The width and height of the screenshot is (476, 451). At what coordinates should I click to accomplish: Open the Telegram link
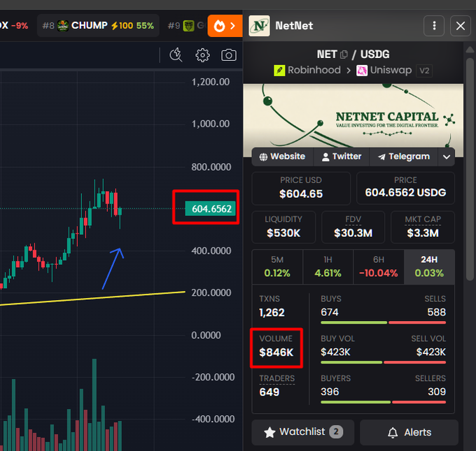[x=403, y=157]
